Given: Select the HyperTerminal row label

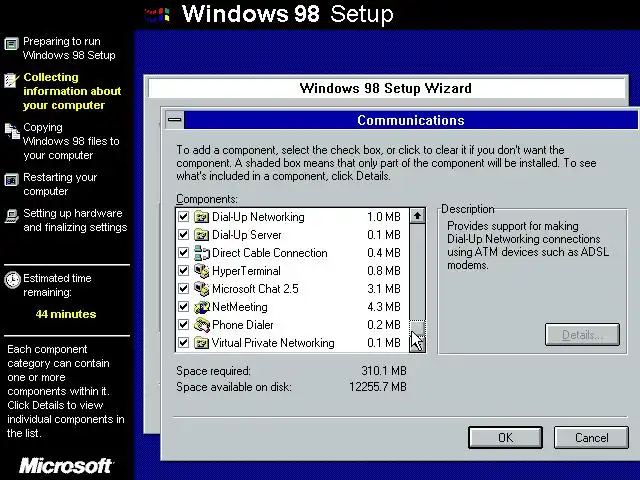Looking at the screenshot, I should click(x=246, y=271).
